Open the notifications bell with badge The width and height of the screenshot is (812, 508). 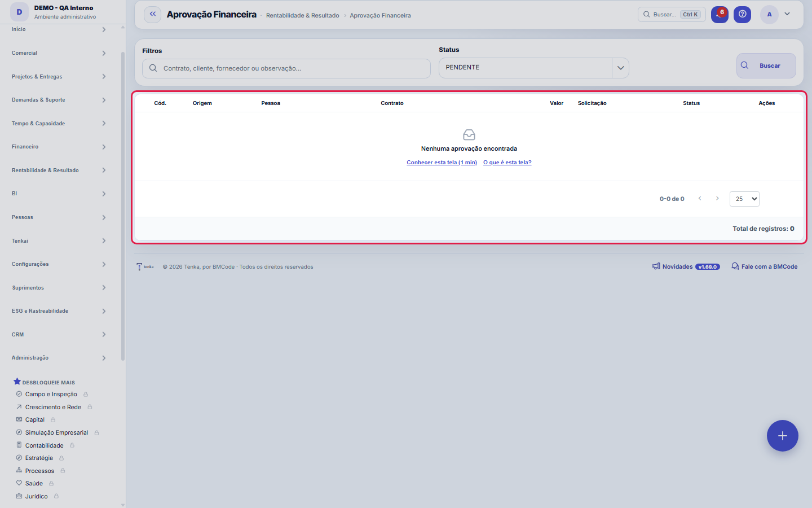[x=720, y=15]
